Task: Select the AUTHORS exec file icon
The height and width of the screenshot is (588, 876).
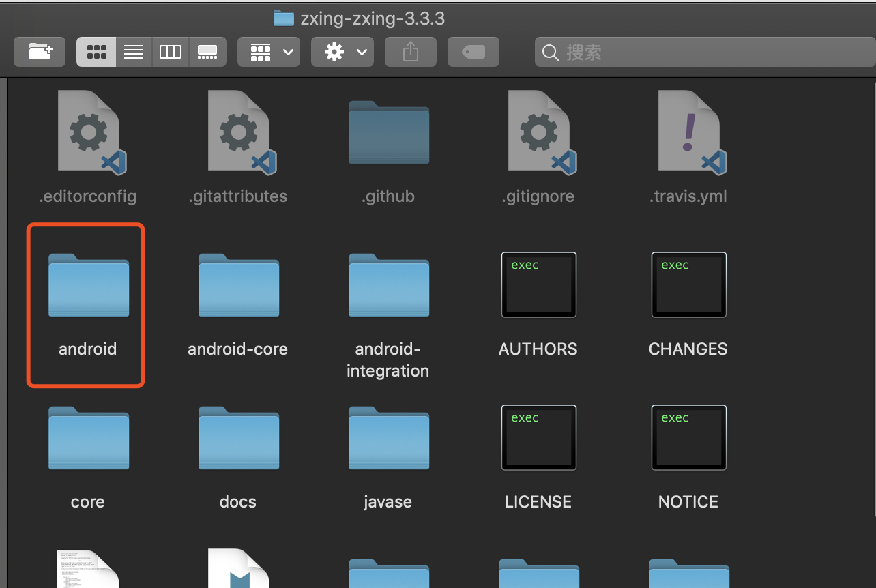Action: click(539, 285)
